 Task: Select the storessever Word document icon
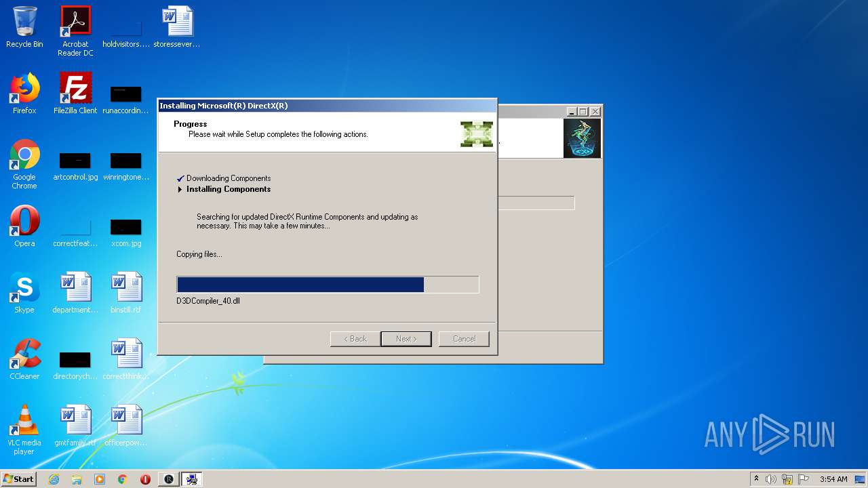[177, 27]
